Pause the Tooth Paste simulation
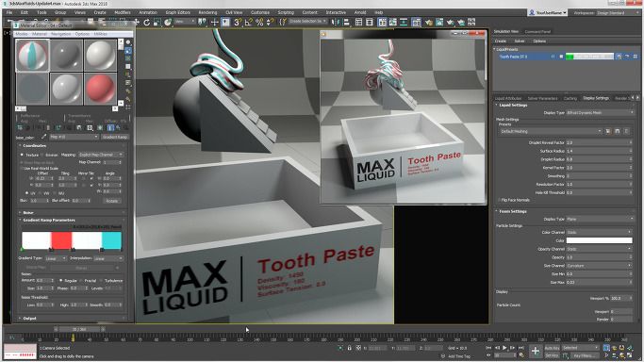The image size is (644, 362). click(553, 57)
